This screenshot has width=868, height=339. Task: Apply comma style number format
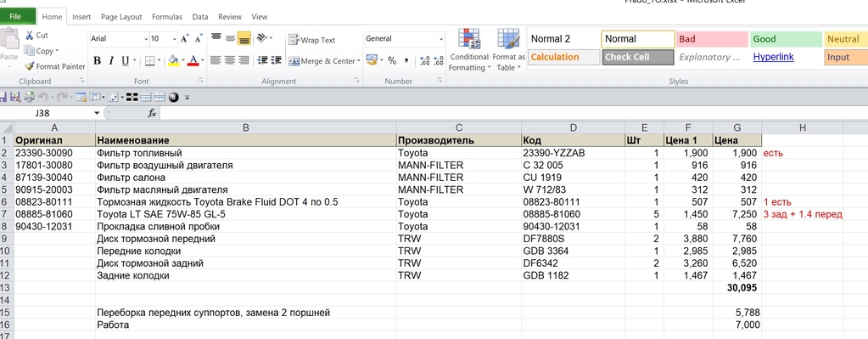(x=406, y=60)
